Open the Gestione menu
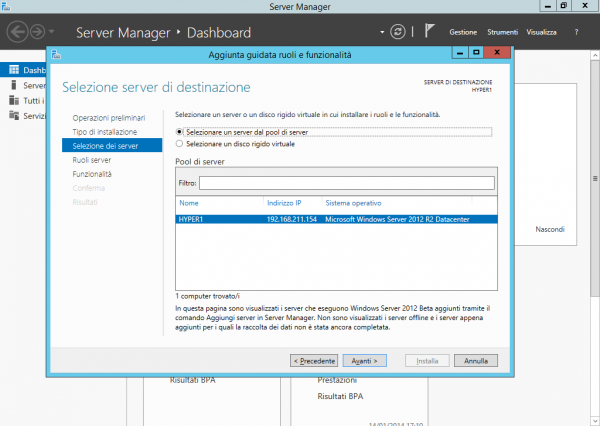Viewport: 600px width, 426px height. (463, 32)
